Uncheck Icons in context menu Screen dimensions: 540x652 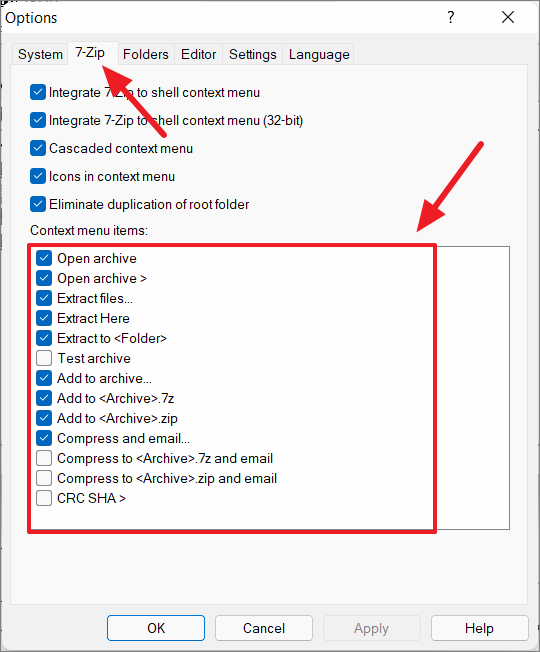pos(38,176)
